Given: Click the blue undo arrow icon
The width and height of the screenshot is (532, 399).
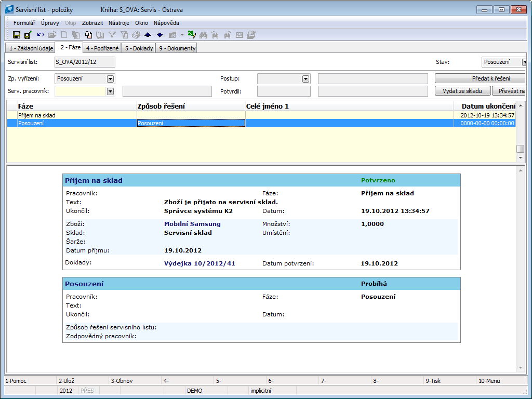Looking at the screenshot, I should pos(41,35).
